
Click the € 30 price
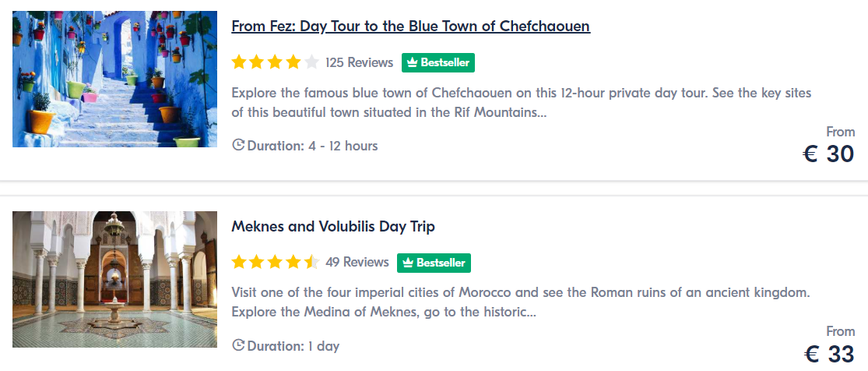[x=829, y=154]
